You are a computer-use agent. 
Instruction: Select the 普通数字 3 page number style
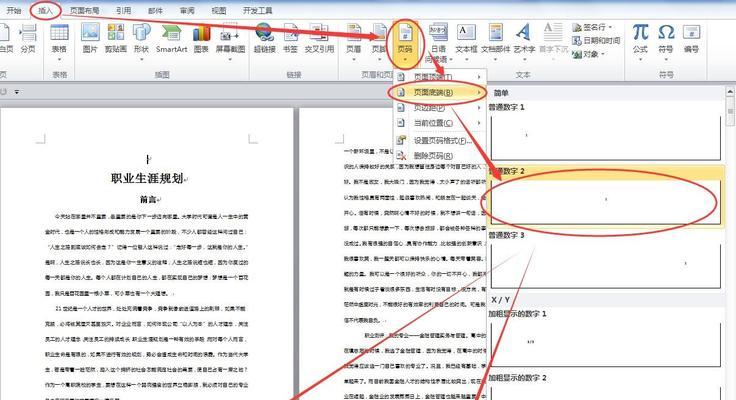click(606, 261)
